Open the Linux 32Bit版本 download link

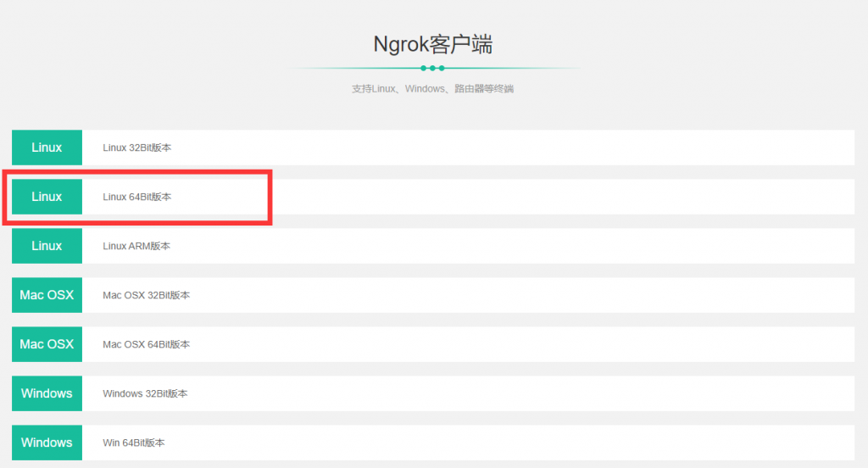[136, 148]
